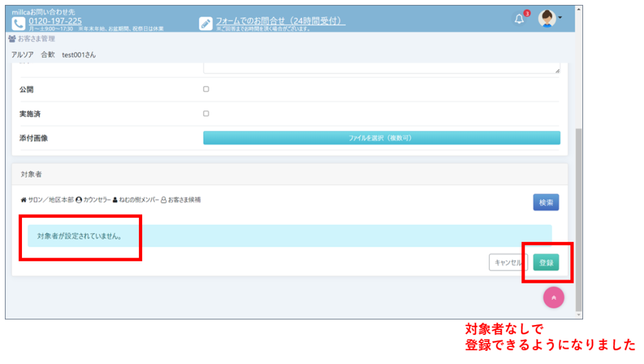This screenshot has width=644, height=364.
Task: Click the お客さま管理 people icon
Action: click(x=12, y=39)
